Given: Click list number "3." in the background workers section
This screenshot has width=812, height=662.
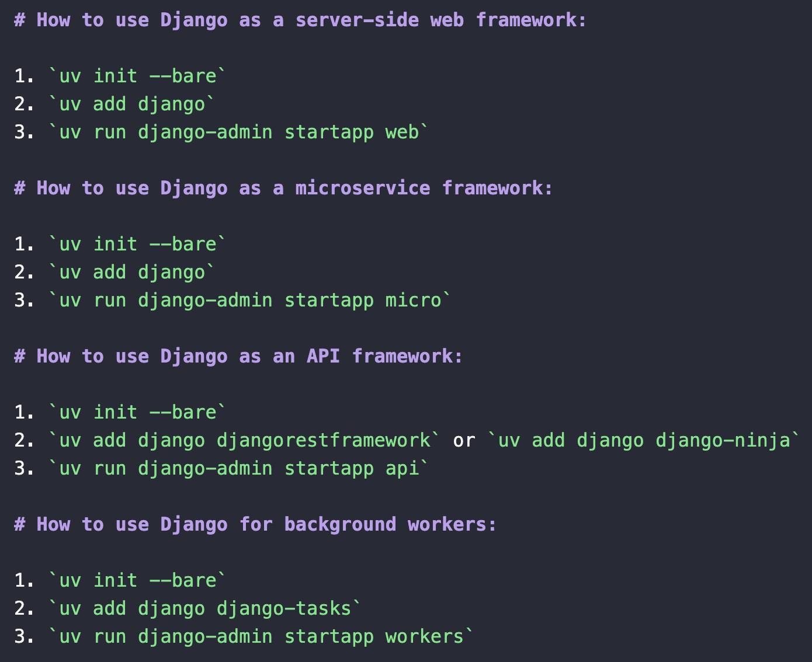Looking at the screenshot, I should click(24, 636).
